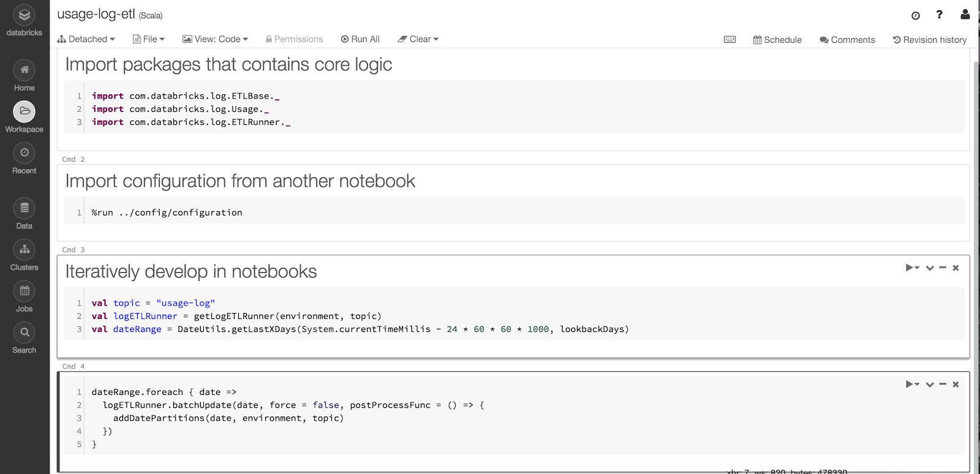Minimize the Cmd 3 cell with dash icon
Viewport: 980px width, 474px height.
943,268
